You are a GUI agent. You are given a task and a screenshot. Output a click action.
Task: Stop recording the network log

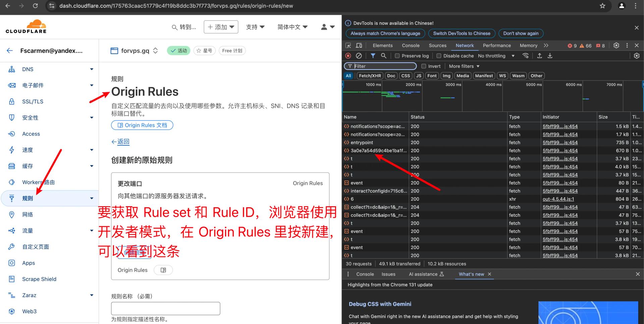coord(348,56)
